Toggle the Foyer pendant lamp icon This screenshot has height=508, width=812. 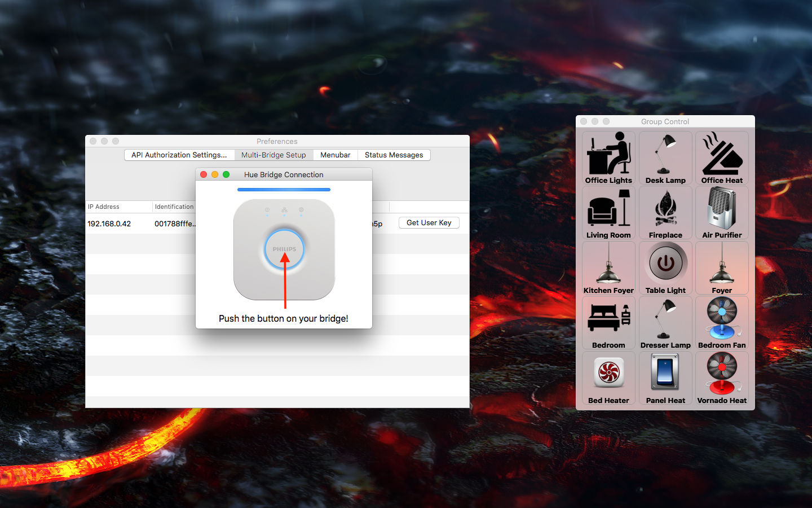click(x=722, y=268)
